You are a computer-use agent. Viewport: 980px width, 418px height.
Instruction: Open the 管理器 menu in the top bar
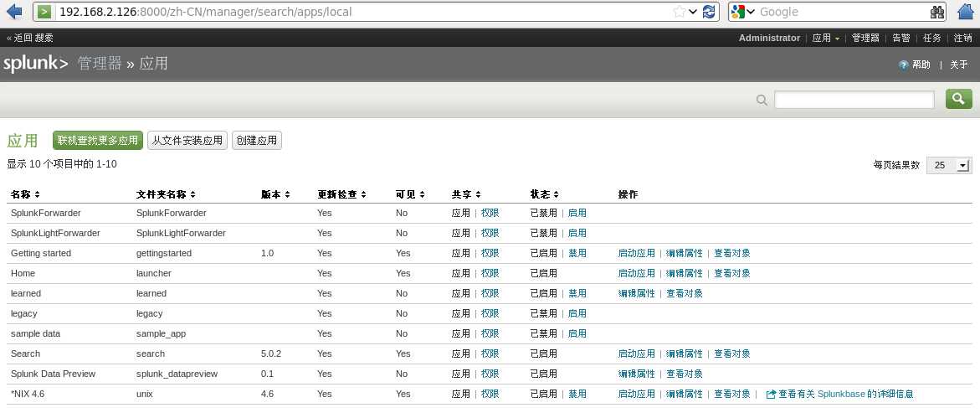(865, 39)
